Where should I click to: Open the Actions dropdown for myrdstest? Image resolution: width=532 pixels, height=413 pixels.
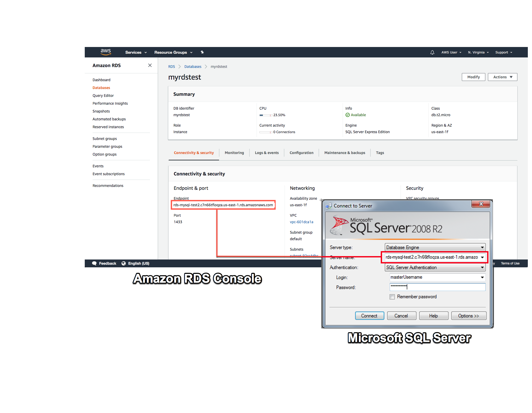pos(502,77)
